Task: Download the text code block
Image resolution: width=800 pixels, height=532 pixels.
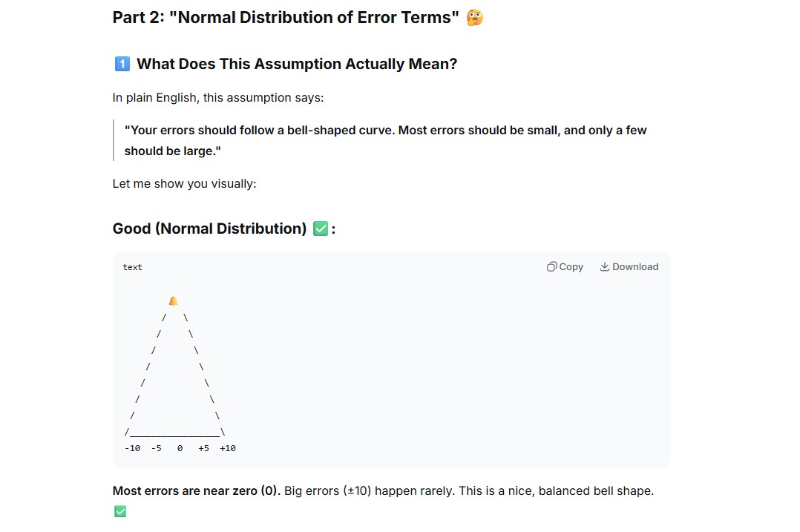Action: point(629,267)
